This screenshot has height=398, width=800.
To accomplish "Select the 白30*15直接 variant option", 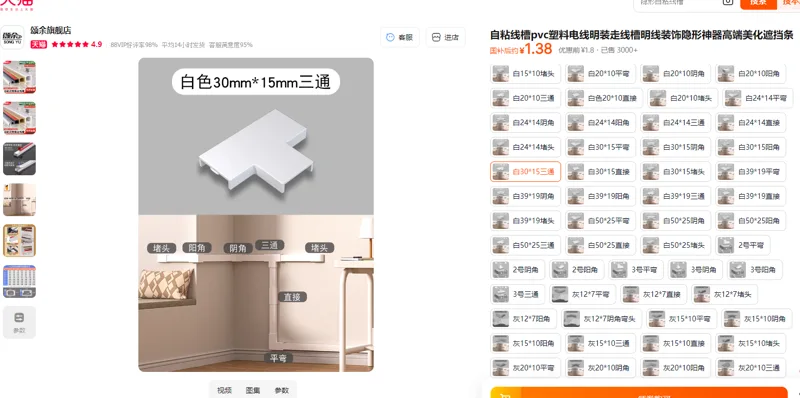I will [601, 172].
